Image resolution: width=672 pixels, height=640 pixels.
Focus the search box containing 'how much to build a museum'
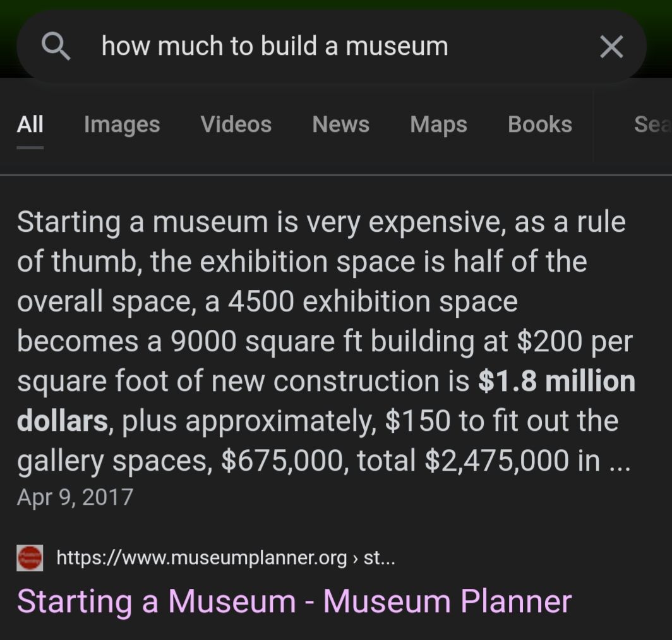click(331, 46)
